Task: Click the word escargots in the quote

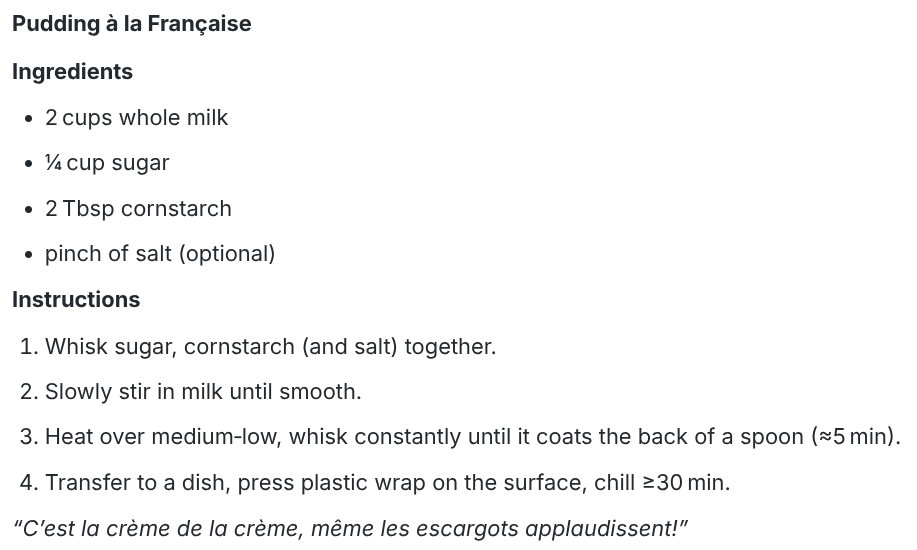Action: pyautogui.click(x=466, y=529)
